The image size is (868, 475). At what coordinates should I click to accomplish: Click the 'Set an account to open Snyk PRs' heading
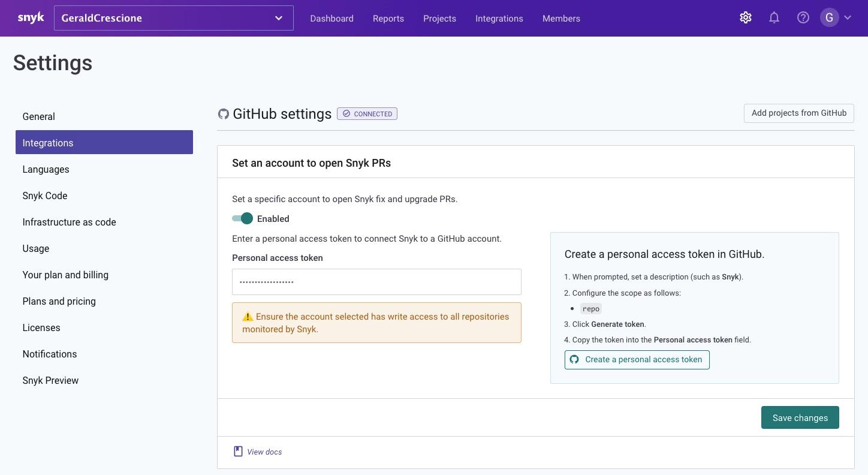(x=312, y=163)
